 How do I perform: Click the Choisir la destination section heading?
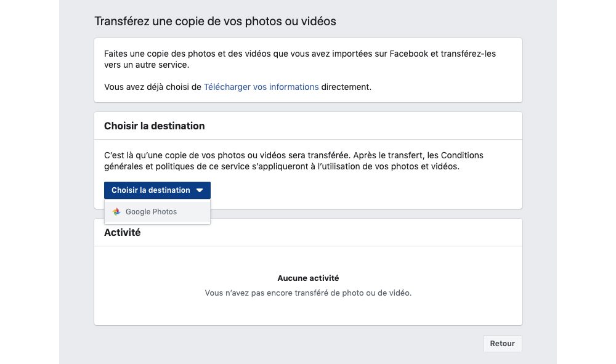click(x=155, y=126)
